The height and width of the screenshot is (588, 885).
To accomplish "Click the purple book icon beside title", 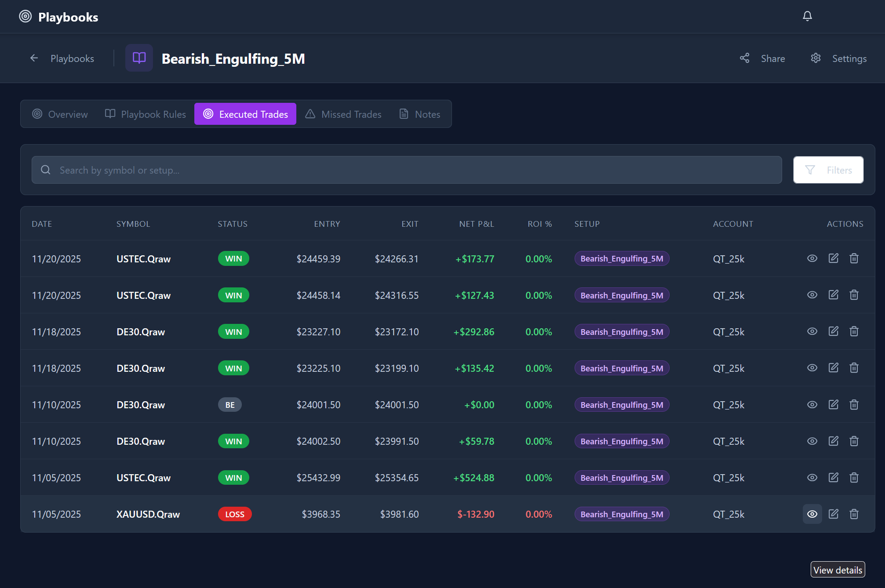I will click(x=139, y=58).
